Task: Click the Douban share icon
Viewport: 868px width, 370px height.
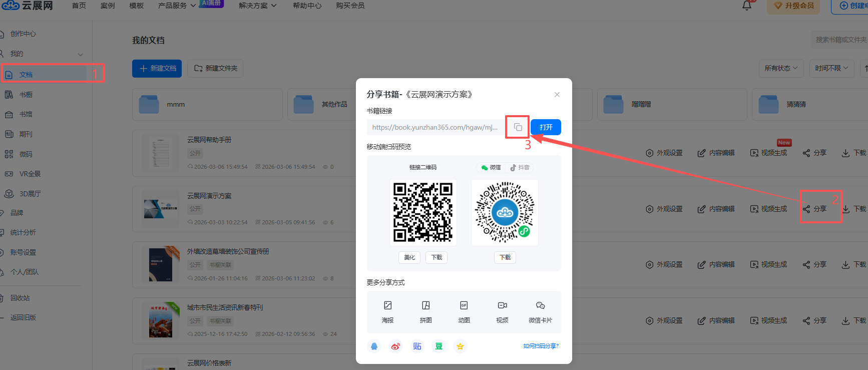Action: point(439,346)
